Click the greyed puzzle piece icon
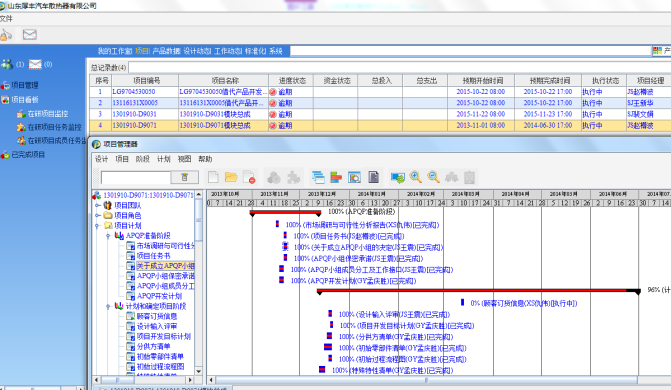Image resolution: width=671 pixels, height=390 pixels. click(293, 177)
